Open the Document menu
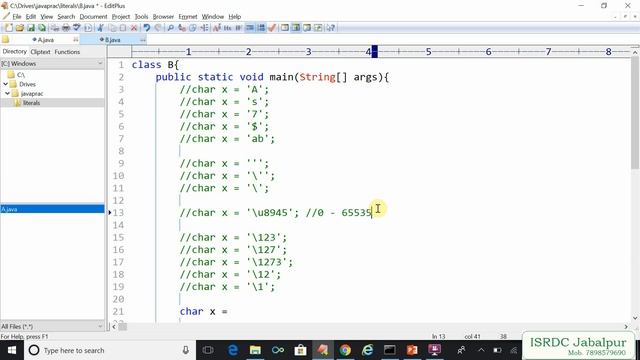Viewport: 640px width, 360px height. 93,17
